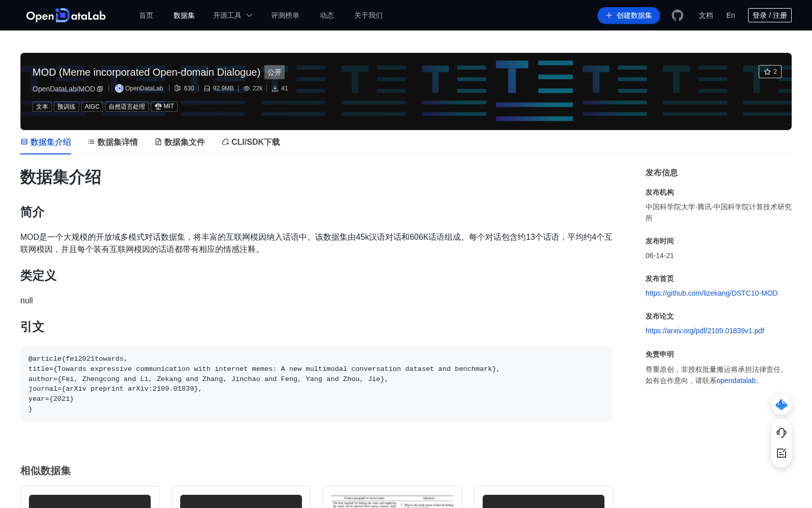Copy the OpenDataLab/MOD path icon

pyautogui.click(x=100, y=89)
